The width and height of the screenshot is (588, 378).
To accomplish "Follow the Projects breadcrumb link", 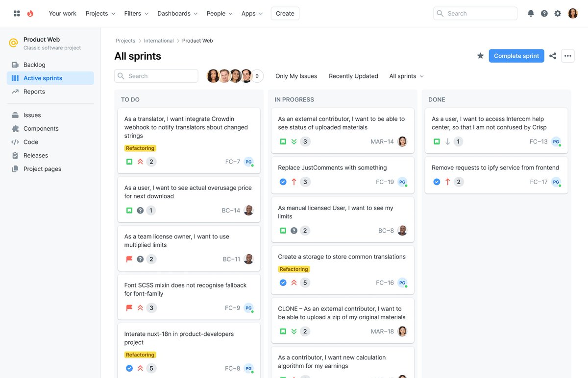I will point(125,41).
